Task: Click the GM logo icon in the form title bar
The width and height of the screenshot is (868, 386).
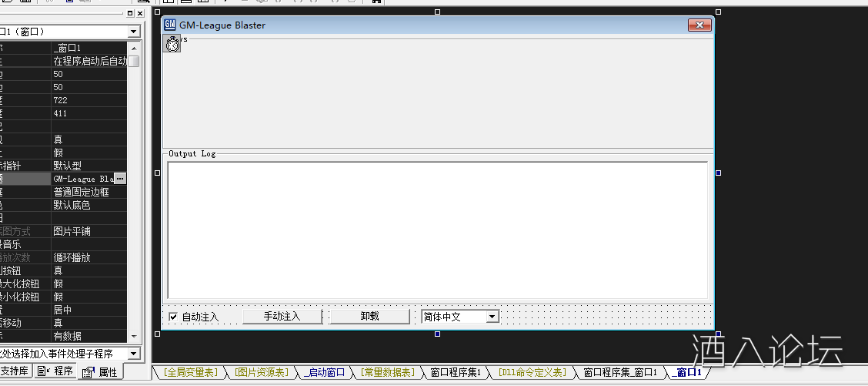Action: pos(171,25)
